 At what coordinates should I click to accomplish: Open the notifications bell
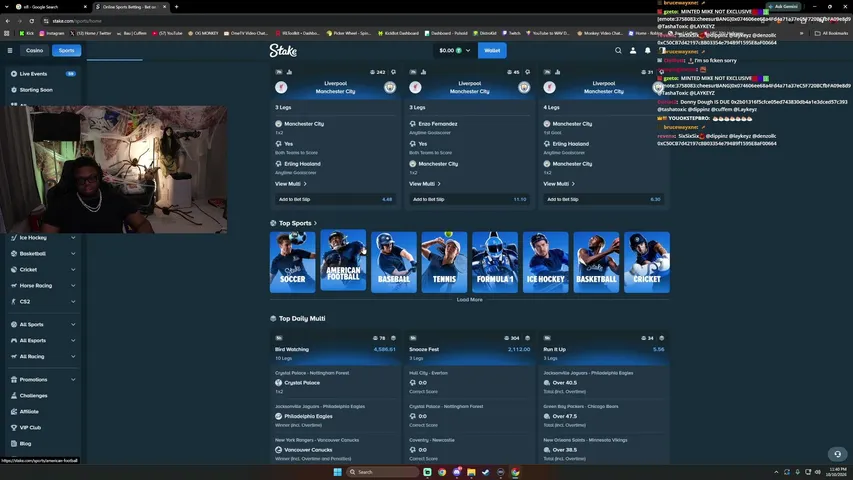tap(647, 51)
